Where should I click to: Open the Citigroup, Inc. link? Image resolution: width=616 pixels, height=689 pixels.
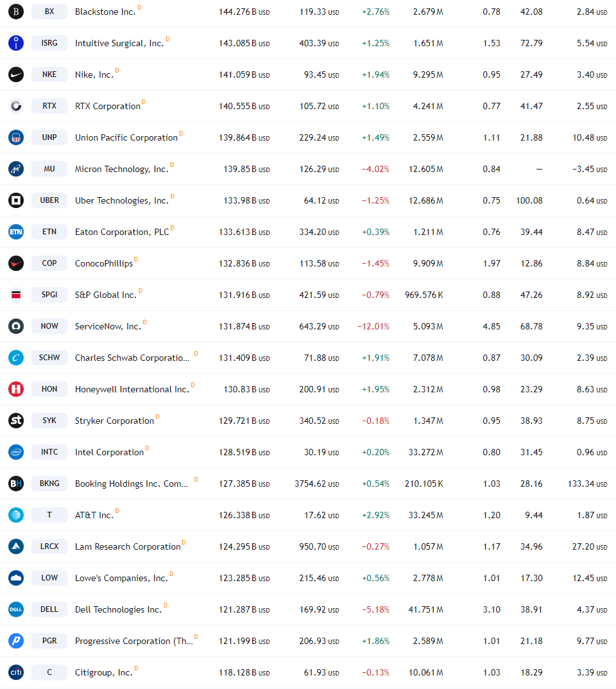pyautogui.click(x=103, y=673)
